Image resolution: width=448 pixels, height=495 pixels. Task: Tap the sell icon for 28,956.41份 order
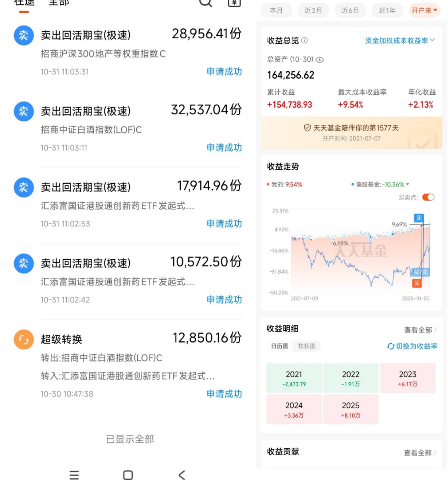(24, 35)
